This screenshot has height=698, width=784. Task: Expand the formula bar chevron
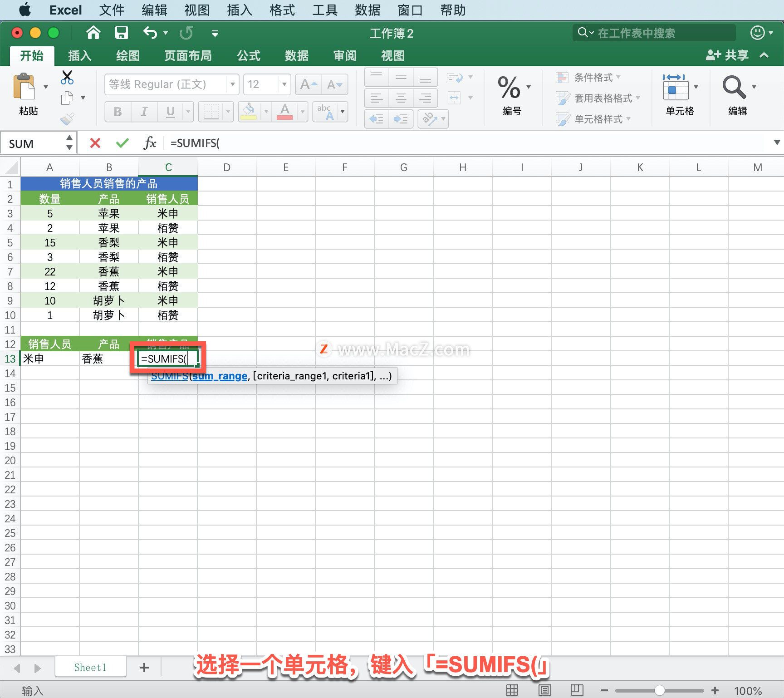777,143
